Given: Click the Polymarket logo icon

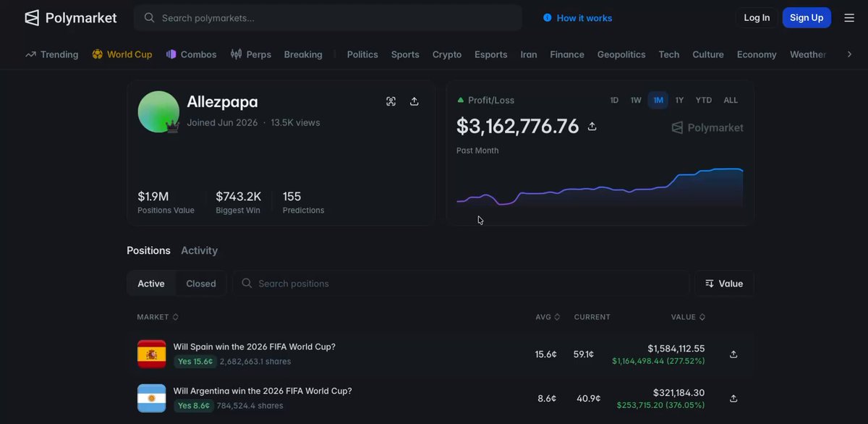Looking at the screenshot, I should point(32,18).
